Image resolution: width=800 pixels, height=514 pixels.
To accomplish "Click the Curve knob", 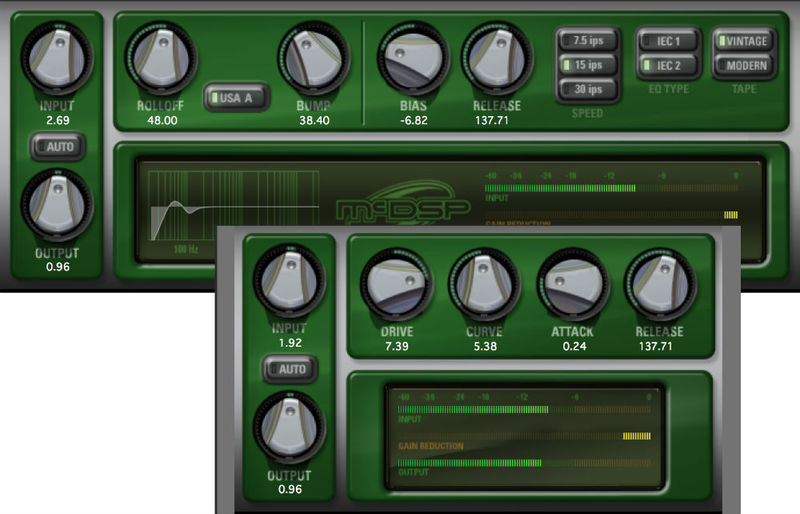I will (x=484, y=284).
